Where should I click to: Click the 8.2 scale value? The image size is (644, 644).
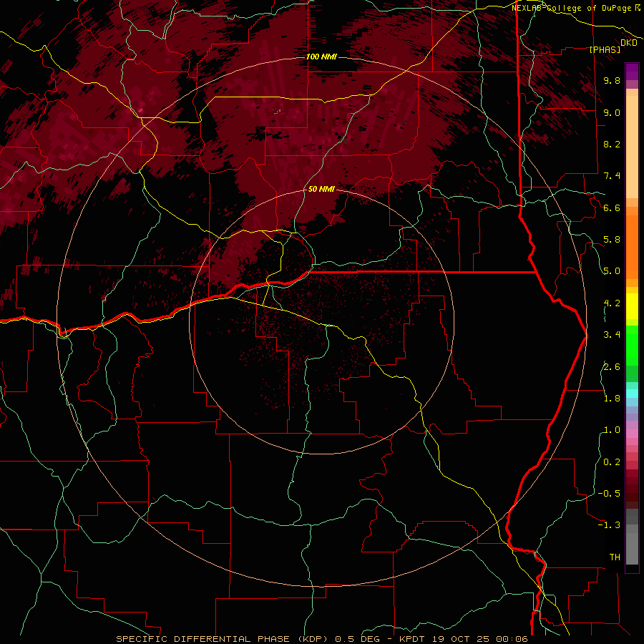tap(612, 144)
